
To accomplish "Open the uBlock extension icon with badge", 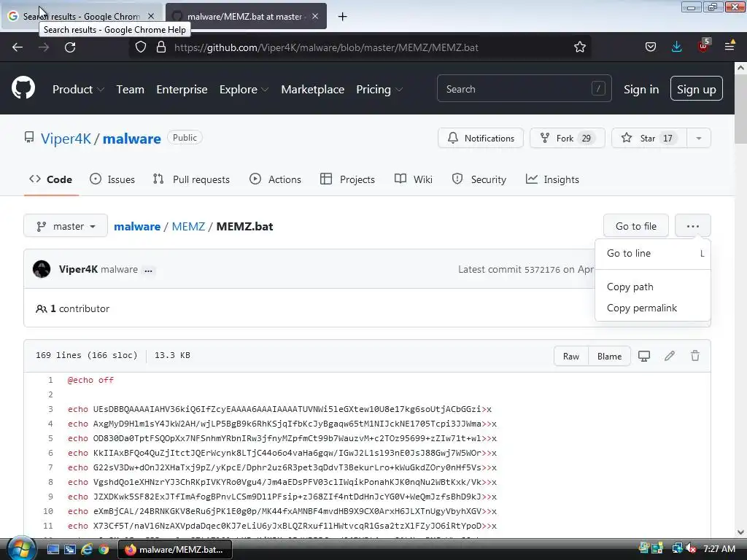I will (x=703, y=46).
